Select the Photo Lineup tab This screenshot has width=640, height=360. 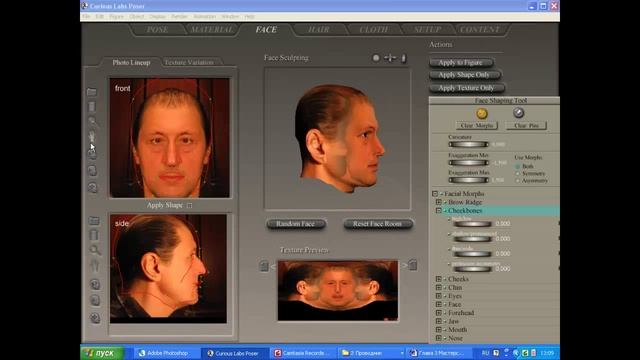(x=131, y=62)
